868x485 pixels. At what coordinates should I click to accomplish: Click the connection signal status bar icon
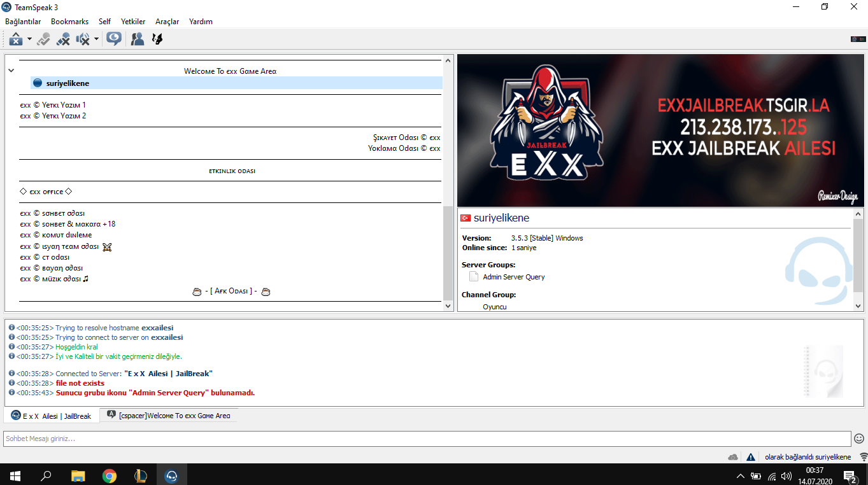[x=863, y=457]
